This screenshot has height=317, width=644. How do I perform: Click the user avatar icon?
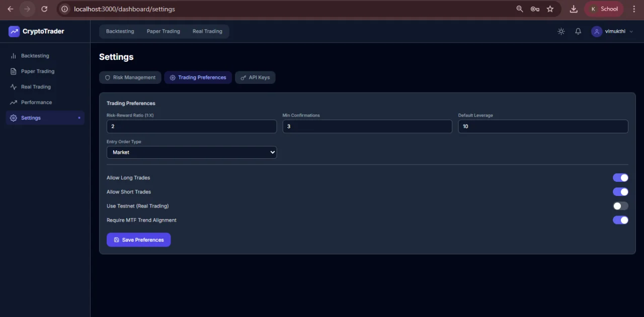tap(597, 31)
